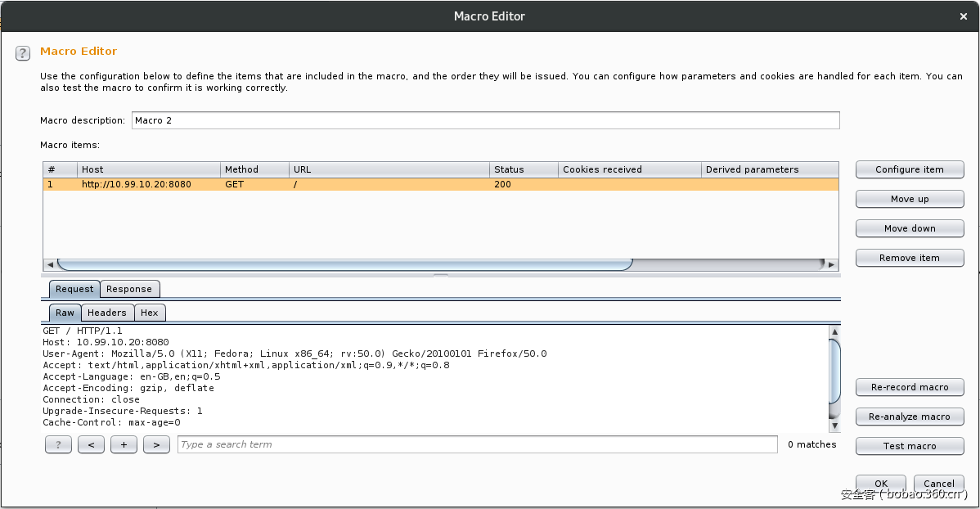Image resolution: width=980 pixels, height=509 pixels.
Task: Click the Macro description text field
Action: [x=484, y=120]
